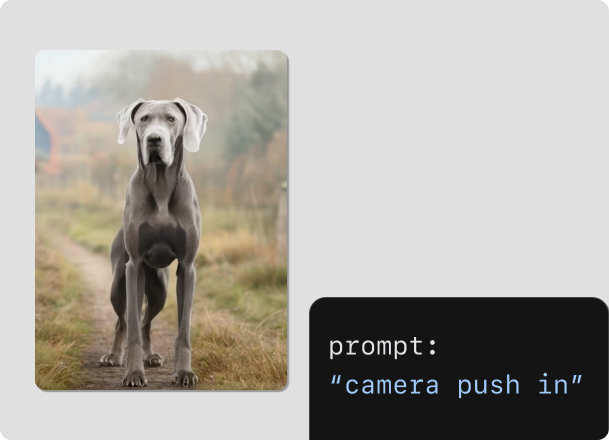The image size is (609, 440).
Task: Select the gray dog photo thumbnail
Action: pyautogui.click(x=161, y=220)
